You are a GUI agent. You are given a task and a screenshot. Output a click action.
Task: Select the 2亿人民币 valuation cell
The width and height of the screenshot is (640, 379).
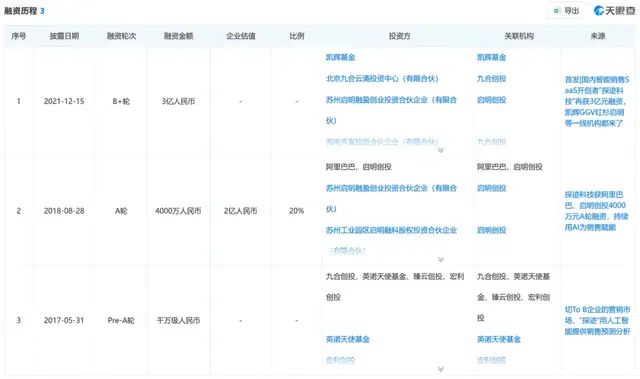(241, 211)
